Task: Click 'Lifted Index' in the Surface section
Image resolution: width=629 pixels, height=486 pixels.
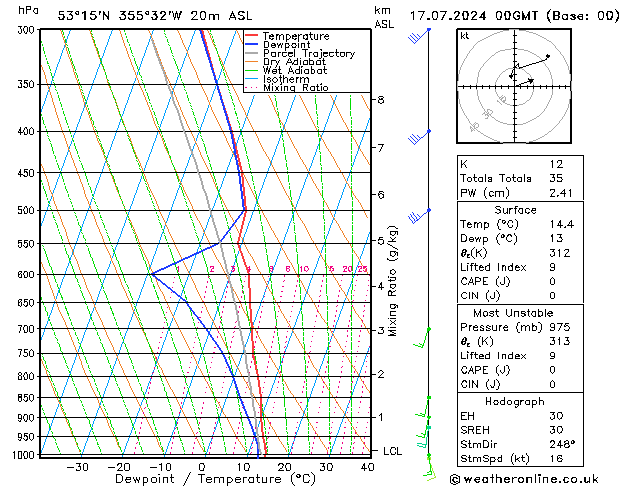Action: [x=493, y=267]
